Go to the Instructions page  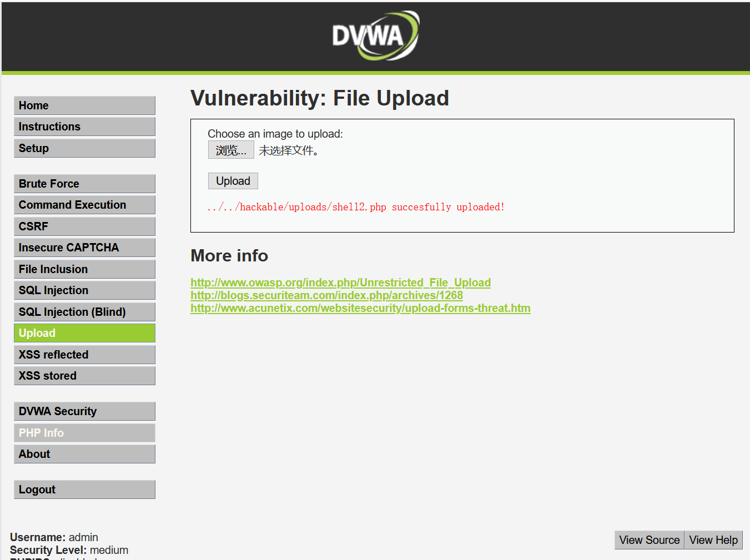[84, 127]
